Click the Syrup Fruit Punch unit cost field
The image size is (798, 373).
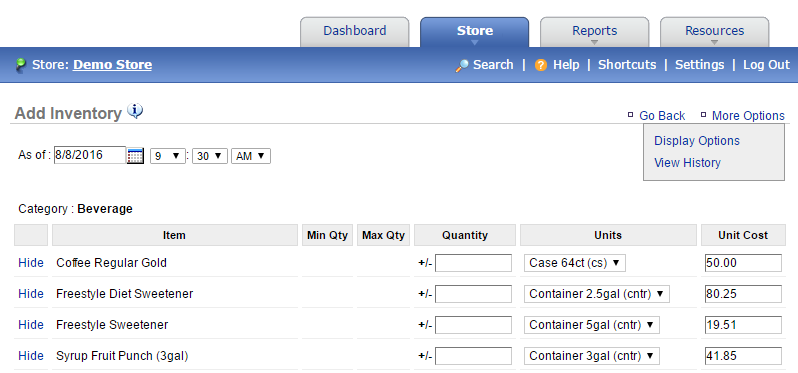(744, 356)
